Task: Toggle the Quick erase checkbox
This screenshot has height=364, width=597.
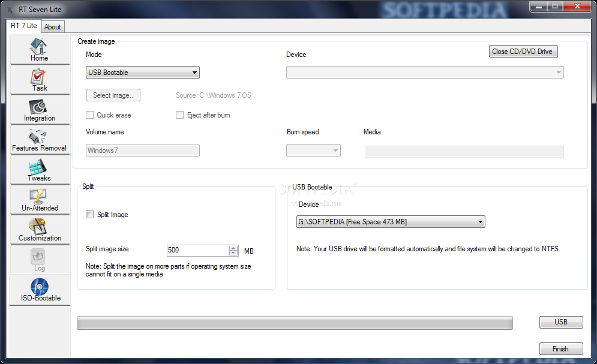Action: [90, 115]
